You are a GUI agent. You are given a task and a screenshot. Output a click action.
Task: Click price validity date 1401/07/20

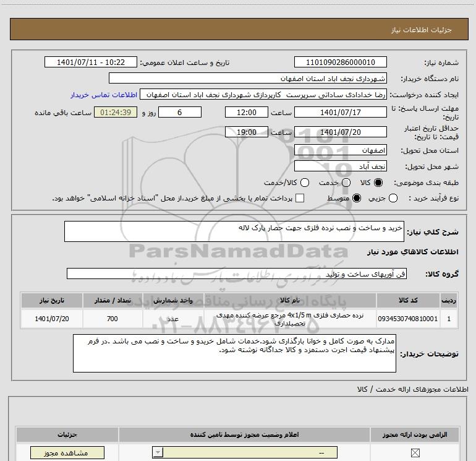click(x=340, y=132)
